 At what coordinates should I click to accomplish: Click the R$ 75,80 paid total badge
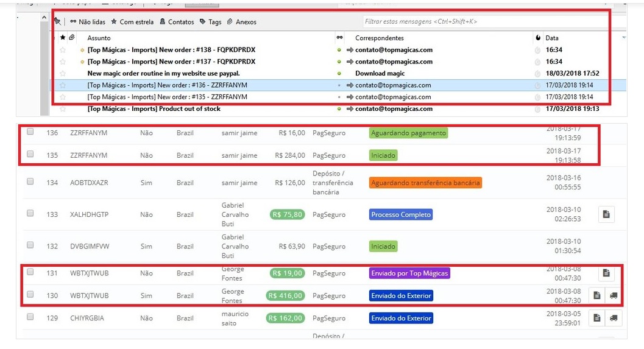pyautogui.click(x=288, y=214)
